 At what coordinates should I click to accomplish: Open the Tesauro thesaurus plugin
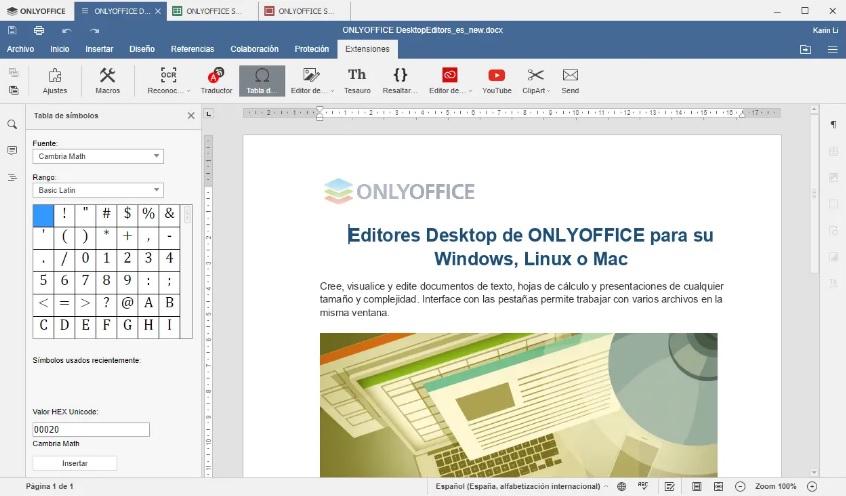[x=357, y=80]
